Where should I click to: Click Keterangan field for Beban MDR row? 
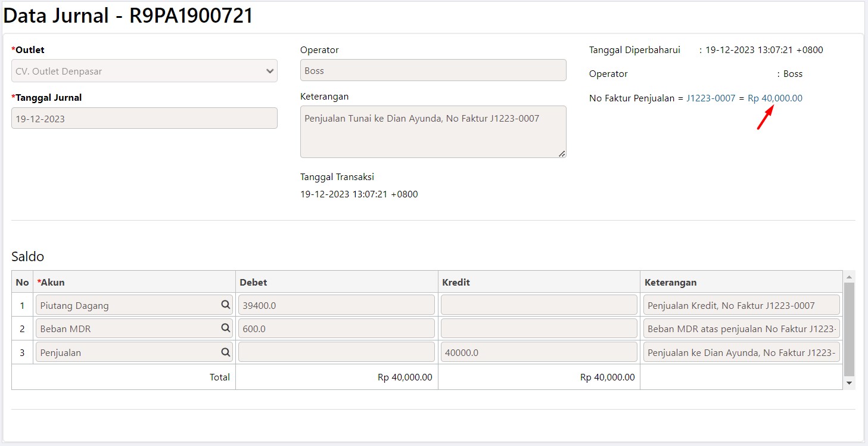[741, 329]
